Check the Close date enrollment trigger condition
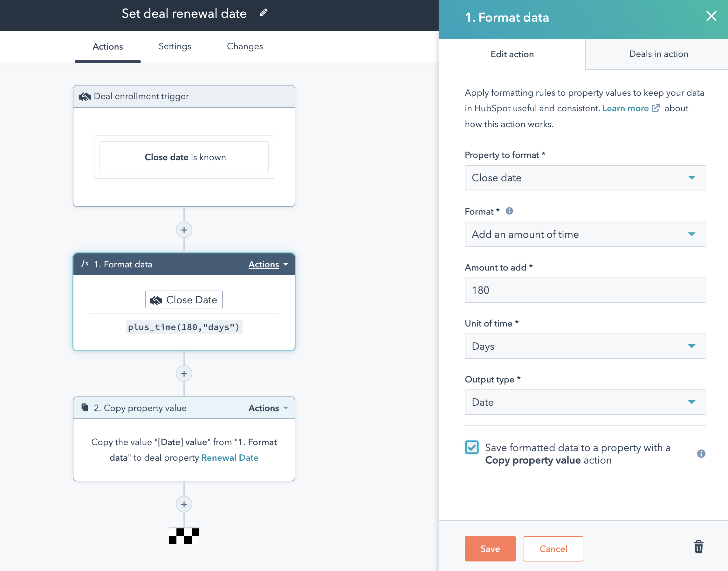728x571 pixels. click(184, 157)
